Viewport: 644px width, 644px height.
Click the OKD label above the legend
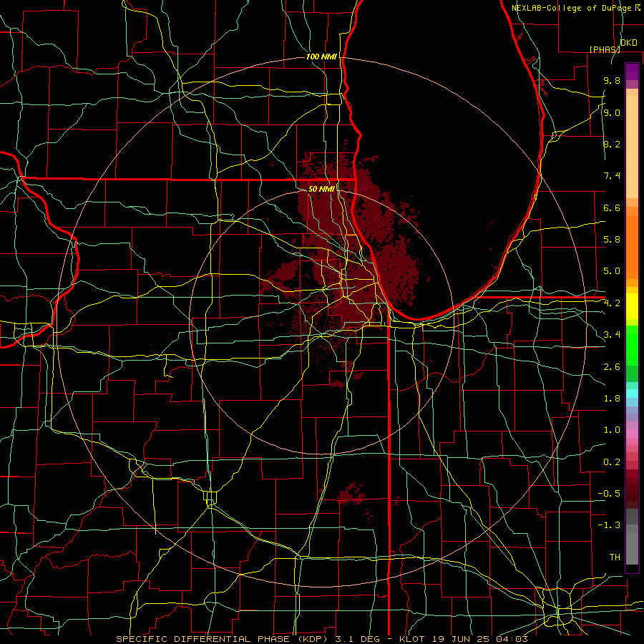(x=629, y=42)
